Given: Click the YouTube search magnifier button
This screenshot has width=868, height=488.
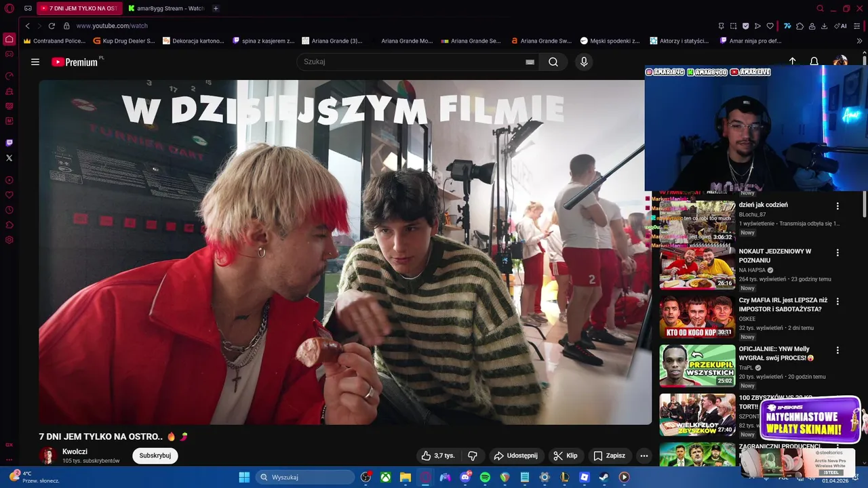Looking at the screenshot, I should (553, 62).
